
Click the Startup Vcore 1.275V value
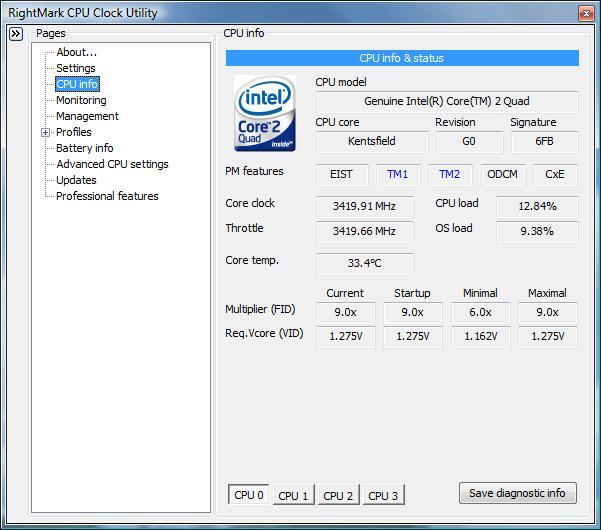pos(413,336)
